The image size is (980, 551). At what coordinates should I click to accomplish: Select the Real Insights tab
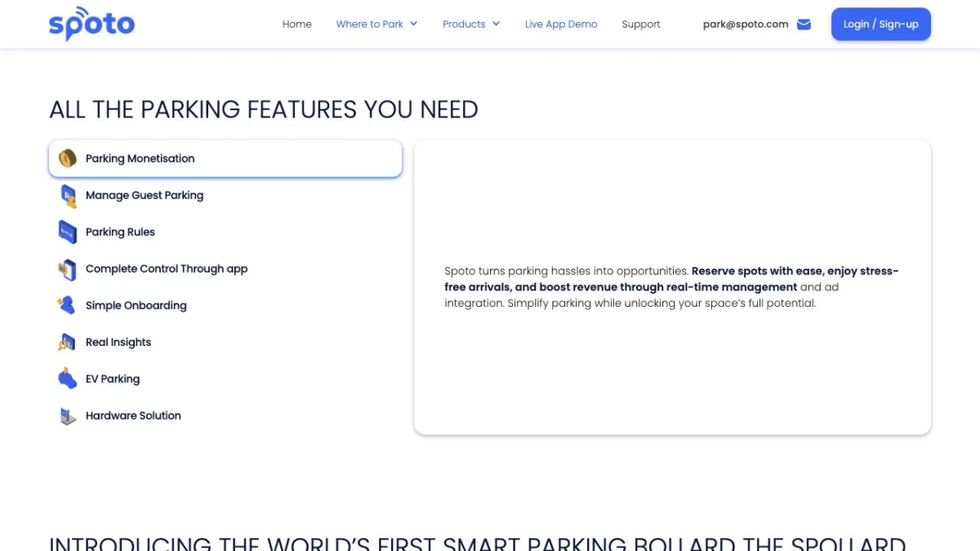click(225, 342)
